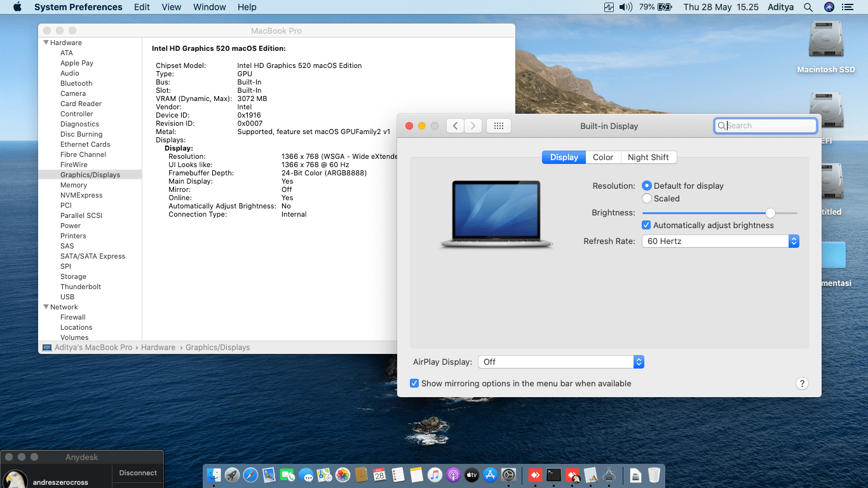Image resolution: width=868 pixels, height=488 pixels.
Task: Open the Window menu
Action: (x=210, y=7)
